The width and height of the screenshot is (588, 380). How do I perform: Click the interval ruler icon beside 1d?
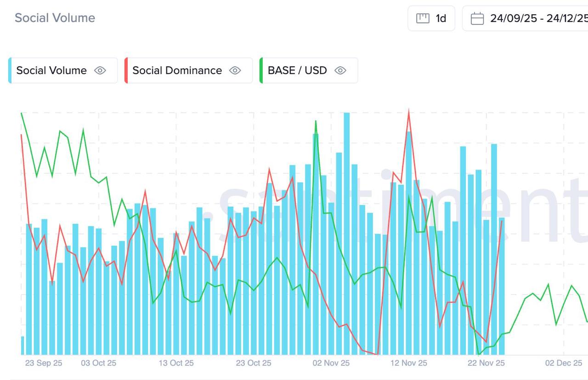tap(423, 18)
